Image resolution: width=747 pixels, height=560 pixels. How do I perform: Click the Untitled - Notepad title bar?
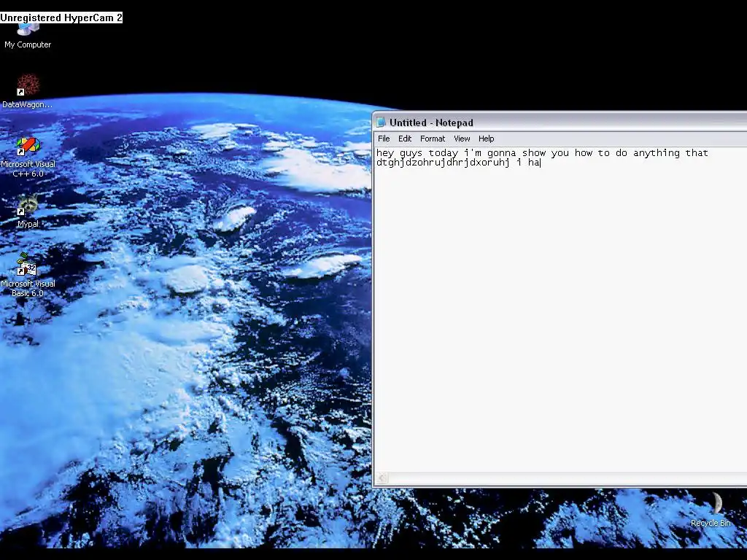[560, 122]
